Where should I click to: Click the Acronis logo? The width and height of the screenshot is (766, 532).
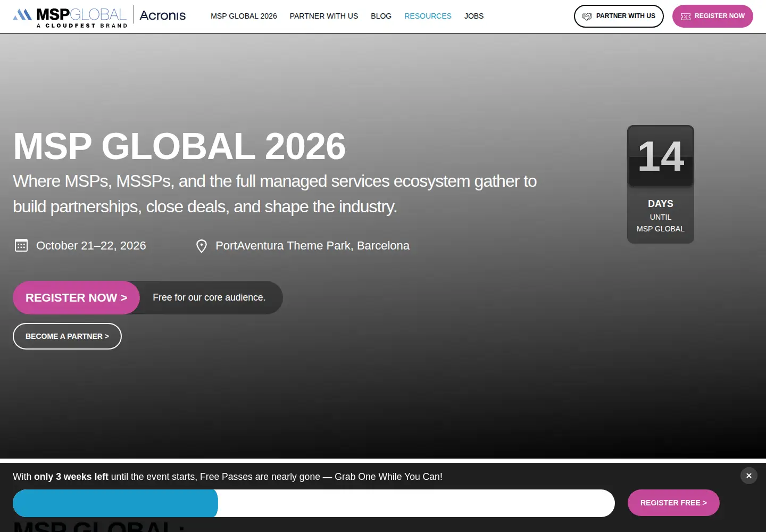(162, 16)
